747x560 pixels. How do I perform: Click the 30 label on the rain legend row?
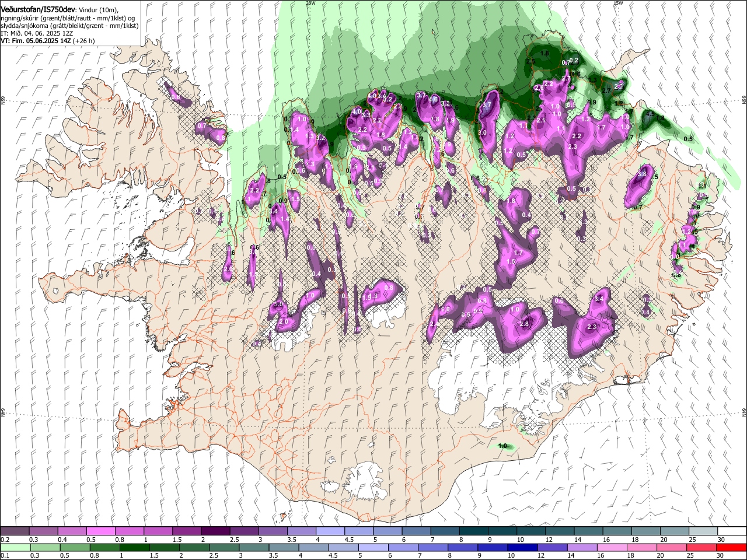(x=720, y=555)
